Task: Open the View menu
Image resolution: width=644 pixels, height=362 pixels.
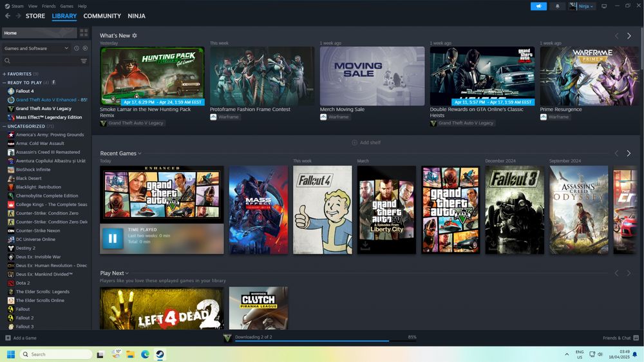Action: tap(33, 6)
